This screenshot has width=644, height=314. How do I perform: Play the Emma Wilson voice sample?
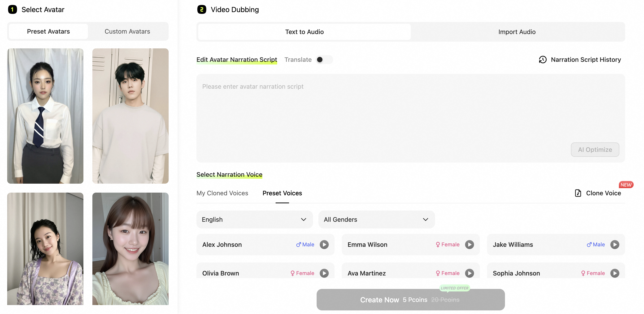click(470, 245)
